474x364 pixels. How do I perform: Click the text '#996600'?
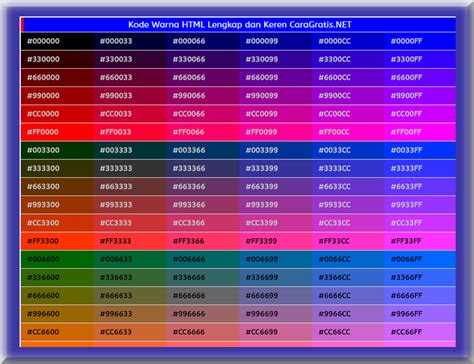click(x=43, y=314)
